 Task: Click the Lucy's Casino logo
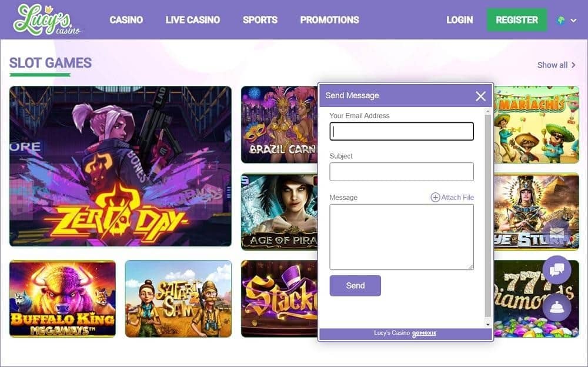tap(47, 20)
